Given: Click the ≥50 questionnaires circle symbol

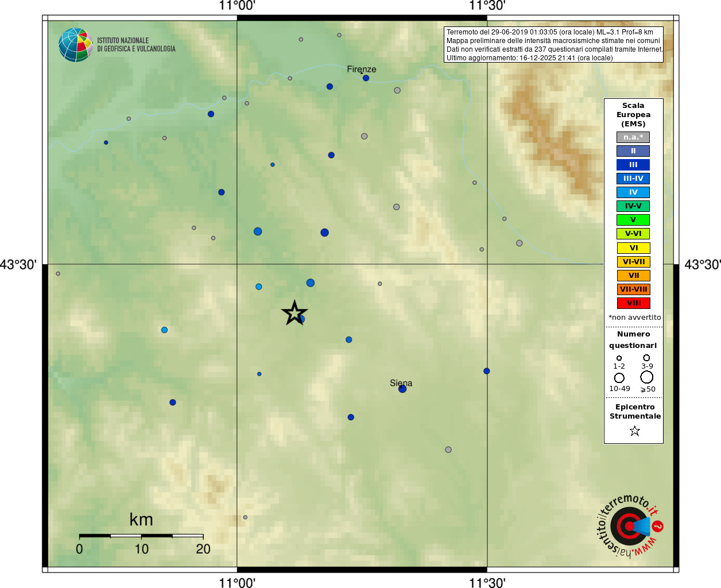Looking at the screenshot, I should [x=647, y=377].
